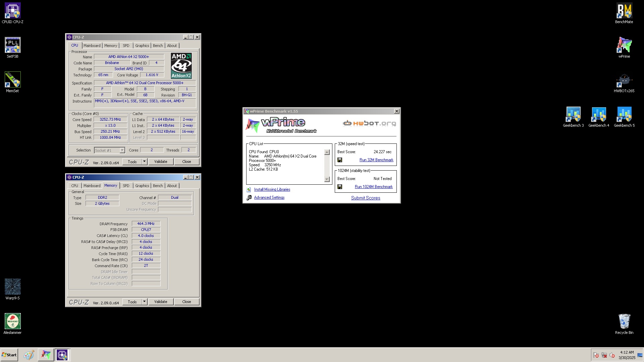Viewport: 644px width, 362px height.
Task: Click Close button in the lower CPU-Z window
Action: pos(186,302)
